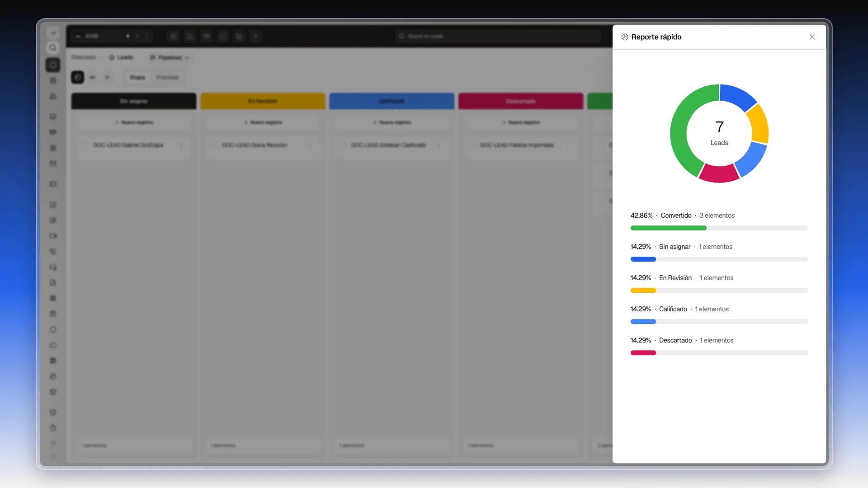The image size is (868, 488).
Task: Click the red 'Descartado' column header
Action: tap(521, 101)
